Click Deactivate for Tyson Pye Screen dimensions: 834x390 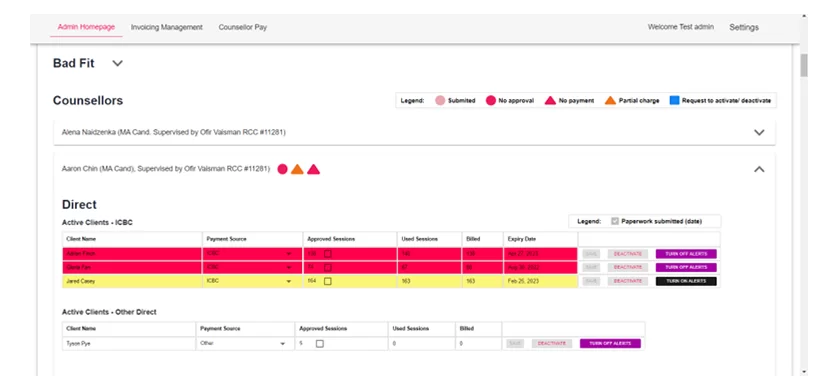pyautogui.click(x=552, y=344)
